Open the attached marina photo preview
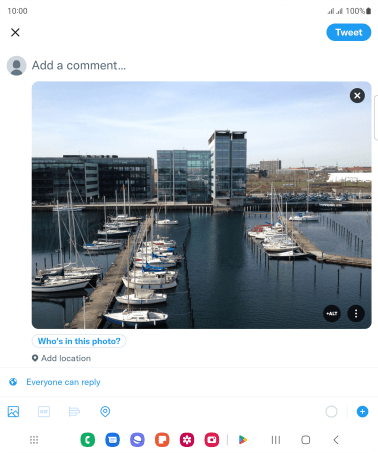 click(x=201, y=205)
